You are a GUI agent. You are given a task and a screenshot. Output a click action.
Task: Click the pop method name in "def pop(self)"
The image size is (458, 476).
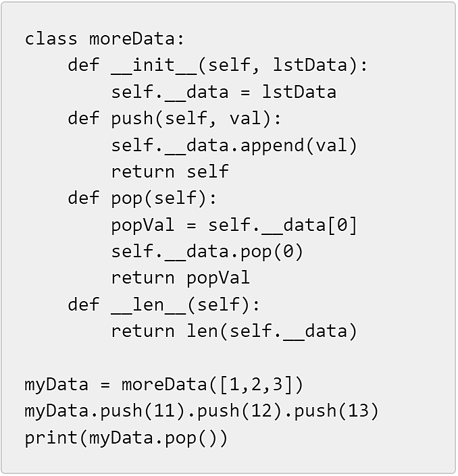127,198
